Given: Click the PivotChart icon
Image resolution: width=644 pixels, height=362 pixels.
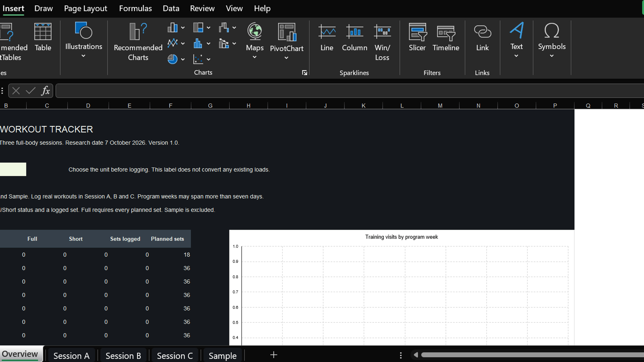Looking at the screenshot, I should (287, 32).
